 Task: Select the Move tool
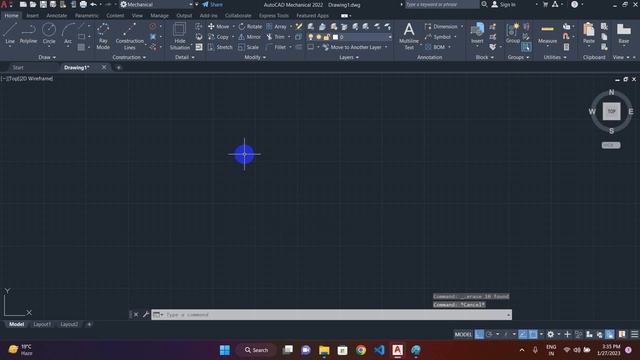tap(218, 27)
